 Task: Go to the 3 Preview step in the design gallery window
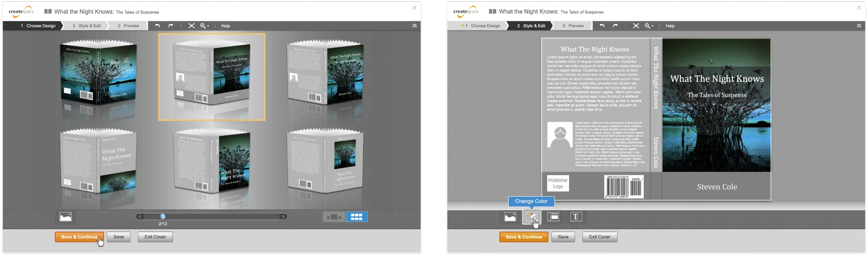(x=128, y=26)
